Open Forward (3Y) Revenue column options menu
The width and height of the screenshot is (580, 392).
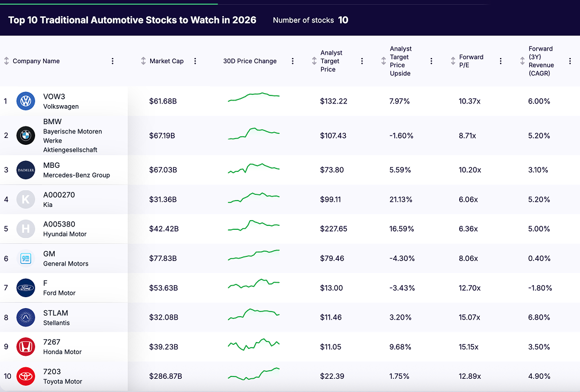[x=570, y=60]
